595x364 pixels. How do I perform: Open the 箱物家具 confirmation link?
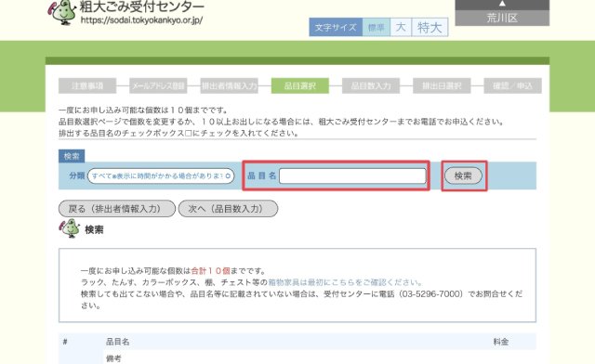[x=345, y=282]
